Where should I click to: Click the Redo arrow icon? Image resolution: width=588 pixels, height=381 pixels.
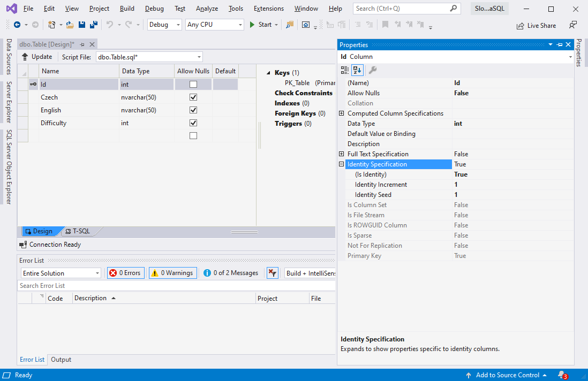(129, 25)
